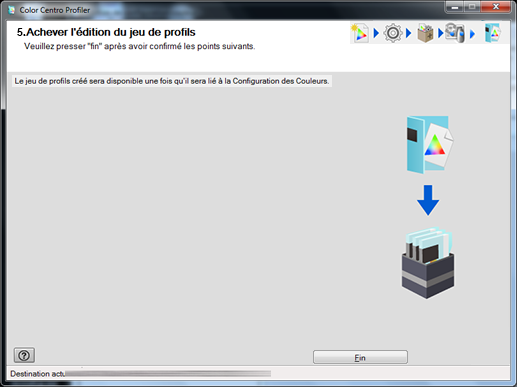
Task: Click the first wizard step color profile icon
Action: (x=360, y=33)
